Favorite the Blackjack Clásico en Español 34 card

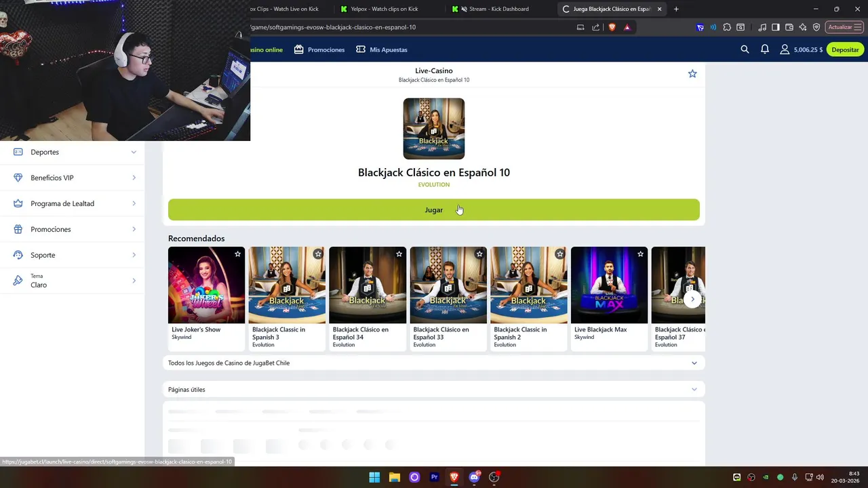click(399, 254)
